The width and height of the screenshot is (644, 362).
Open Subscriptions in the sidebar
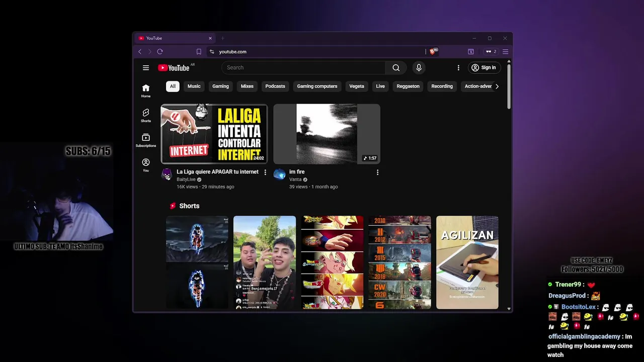click(x=146, y=140)
